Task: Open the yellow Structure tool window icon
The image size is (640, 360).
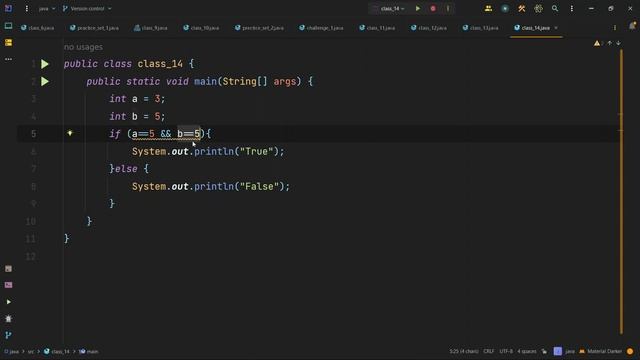Action: click(x=8, y=42)
